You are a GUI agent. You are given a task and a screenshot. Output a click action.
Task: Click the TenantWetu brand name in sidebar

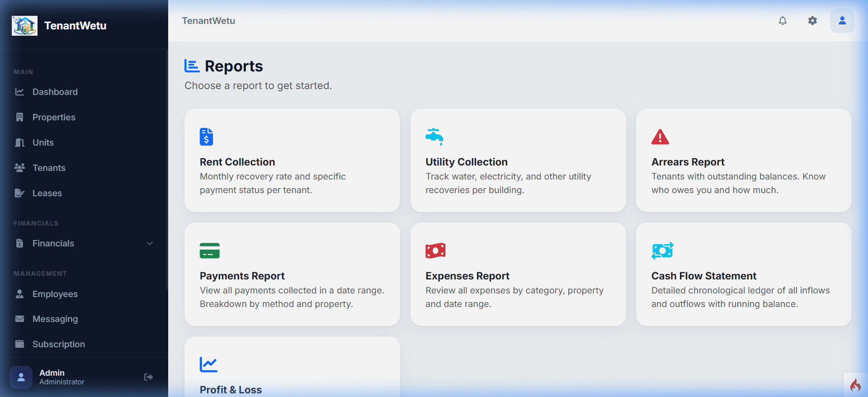click(x=75, y=26)
